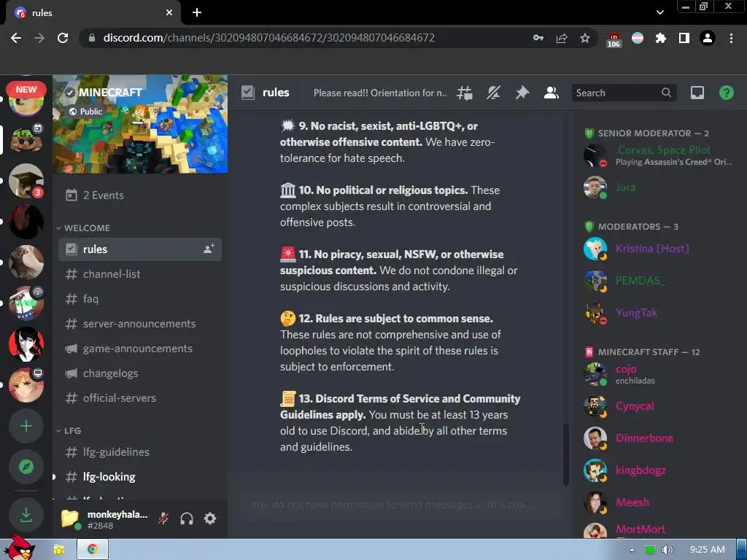
Task: Click the password key icon in address bar
Action: [538, 38]
